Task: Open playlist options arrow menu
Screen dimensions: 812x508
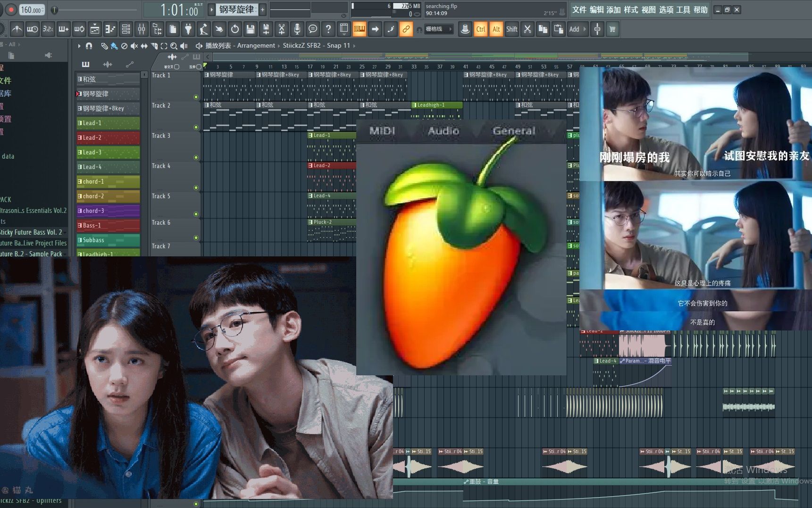Action: tap(79, 46)
